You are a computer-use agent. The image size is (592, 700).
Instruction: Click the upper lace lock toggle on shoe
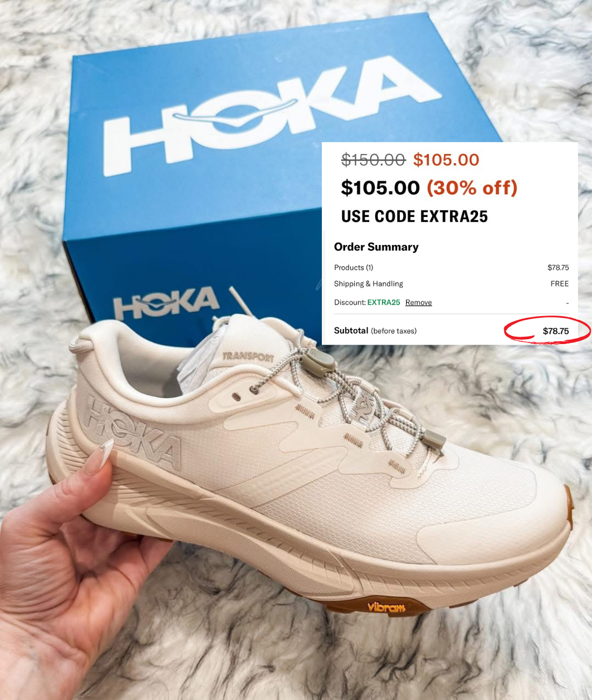pos(318,361)
